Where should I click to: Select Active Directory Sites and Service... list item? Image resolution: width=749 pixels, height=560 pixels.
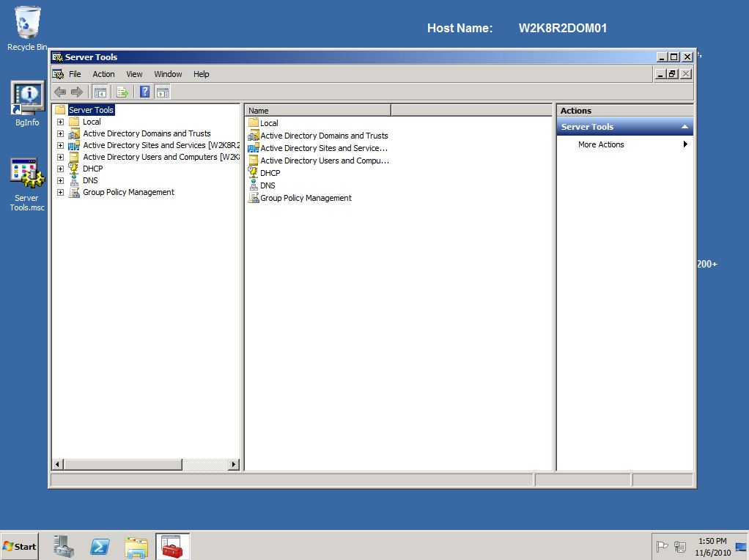(324, 148)
